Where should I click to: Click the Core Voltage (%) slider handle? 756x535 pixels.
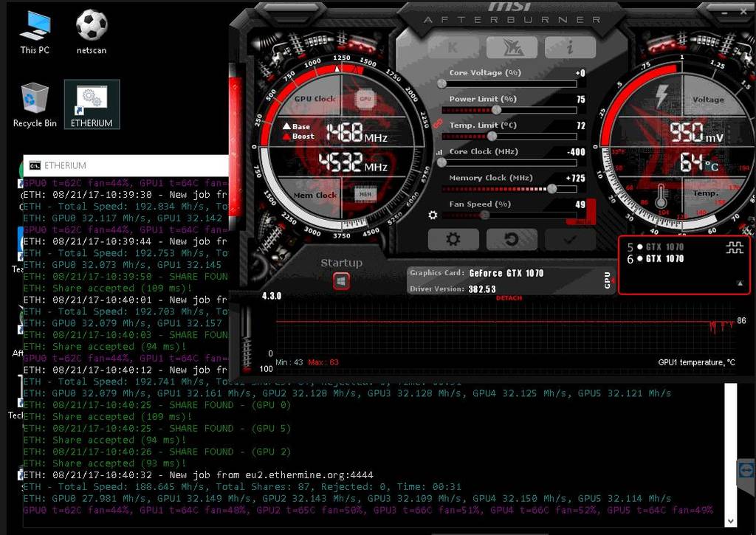pyautogui.click(x=441, y=84)
